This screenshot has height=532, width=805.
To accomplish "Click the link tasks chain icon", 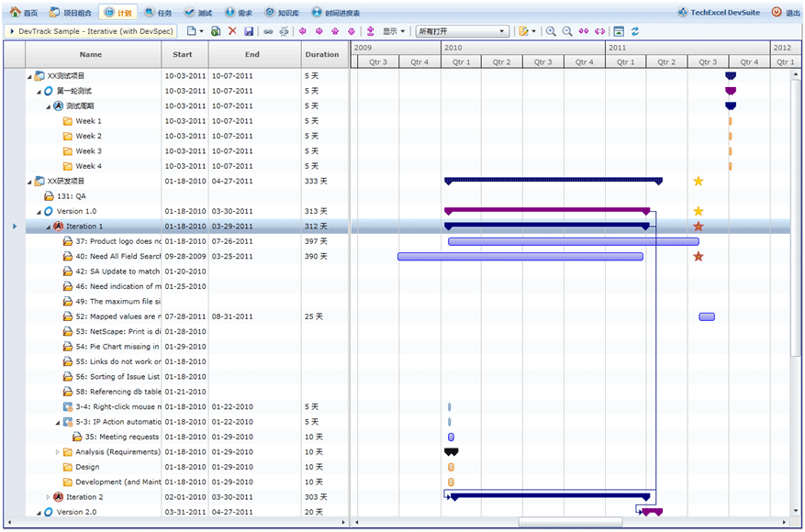I will pos(268,31).
